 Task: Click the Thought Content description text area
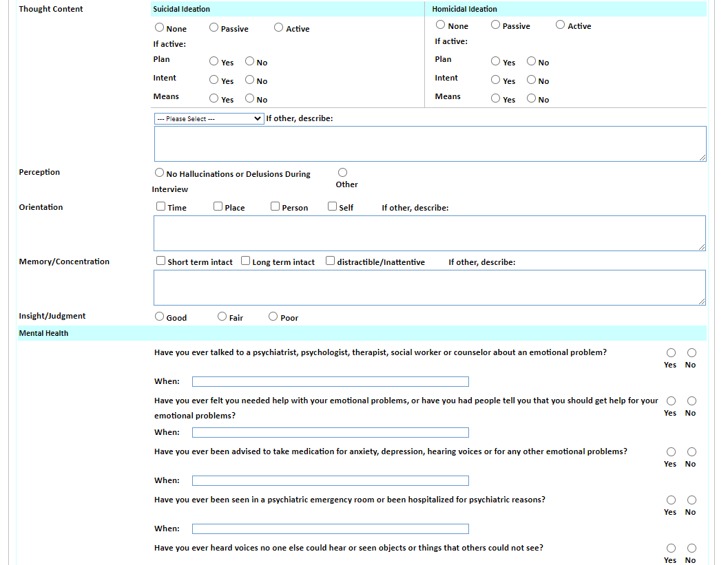click(x=430, y=144)
